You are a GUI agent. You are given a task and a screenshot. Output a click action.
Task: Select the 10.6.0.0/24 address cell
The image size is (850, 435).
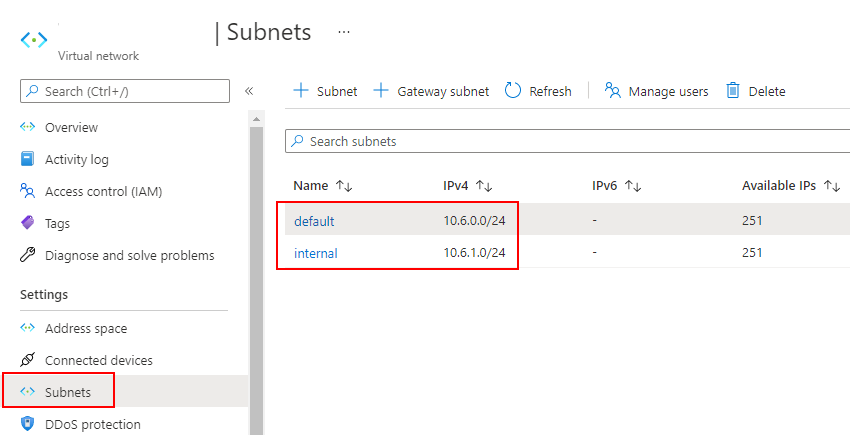pyautogui.click(x=474, y=221)
